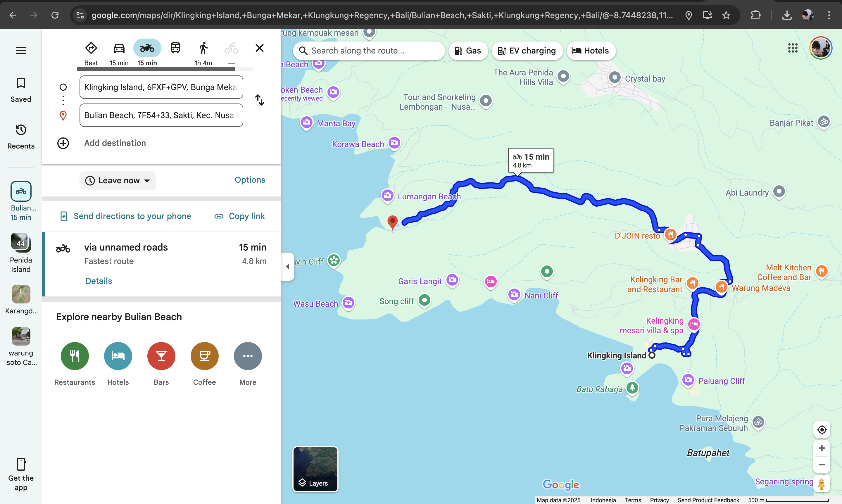Viewport: 842px width, 504px height.
Task: Choose driving travel mode
Action: (x=119, y=49)
